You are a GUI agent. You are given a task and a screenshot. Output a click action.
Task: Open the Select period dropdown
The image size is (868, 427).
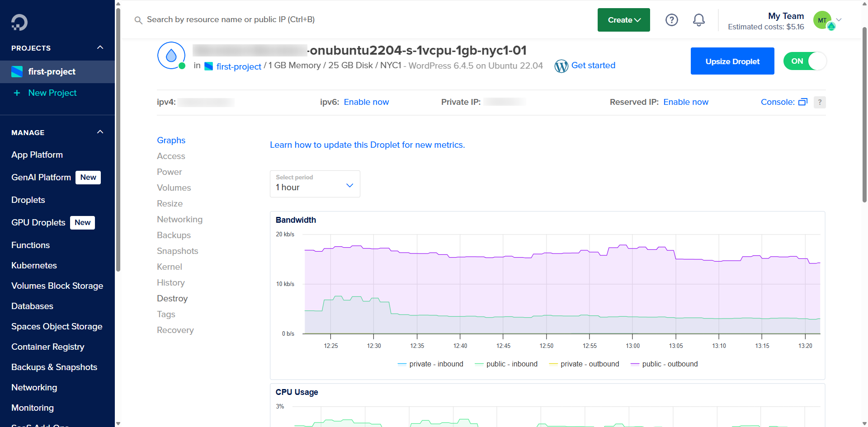[315, 184]
